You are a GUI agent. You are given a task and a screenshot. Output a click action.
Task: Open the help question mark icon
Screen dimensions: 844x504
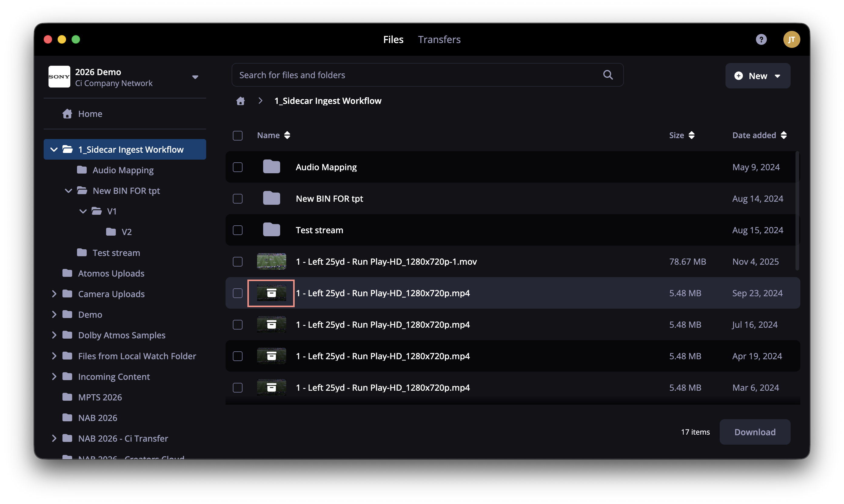coord(761,39)
